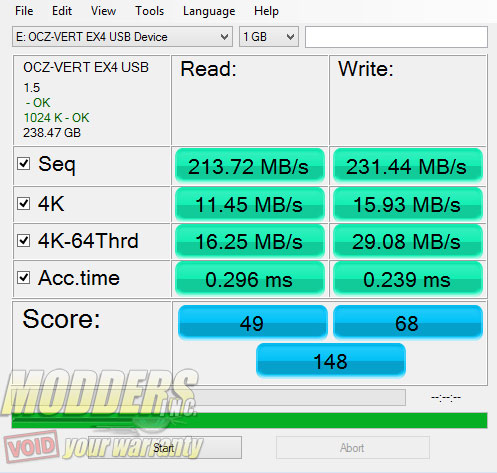Viewport: 497px width, 473px height.
Task: Open the Language menu
Action: click(x=209, y=11)
